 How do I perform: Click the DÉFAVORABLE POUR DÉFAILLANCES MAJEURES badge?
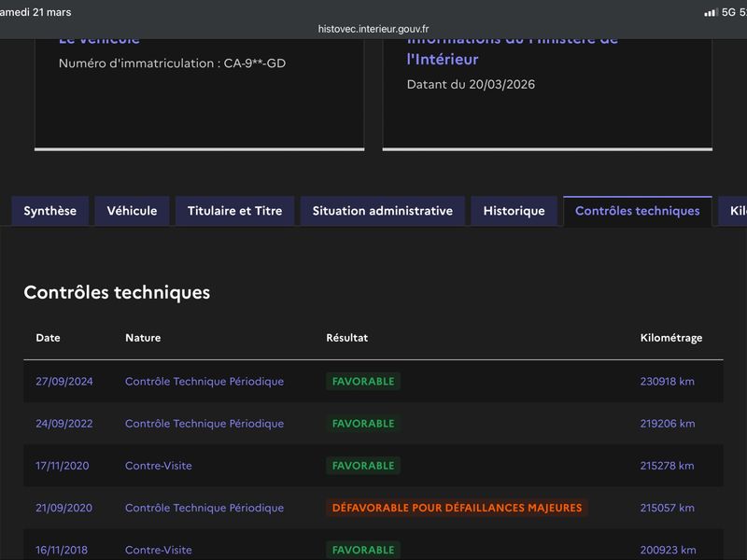pos(457,508)
